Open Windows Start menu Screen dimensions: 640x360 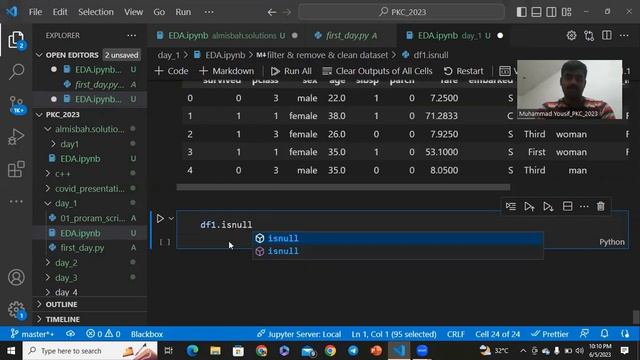pos(11,351)
